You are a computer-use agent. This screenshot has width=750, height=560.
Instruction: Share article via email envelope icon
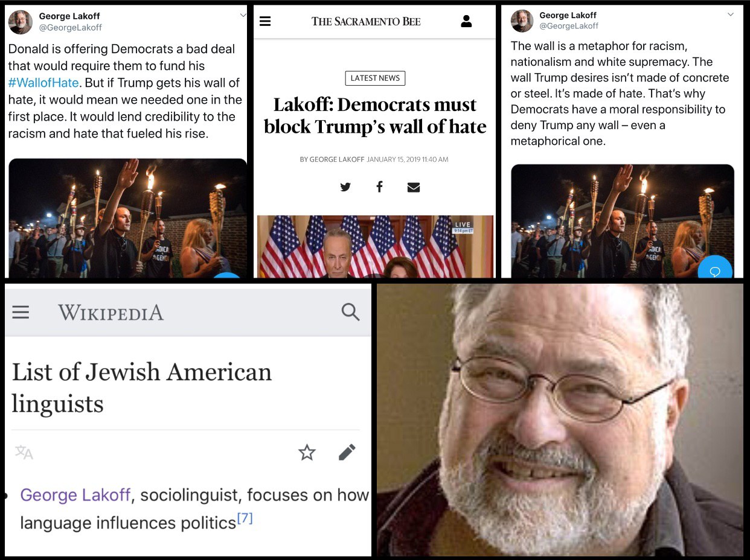(x=414, y=187)
